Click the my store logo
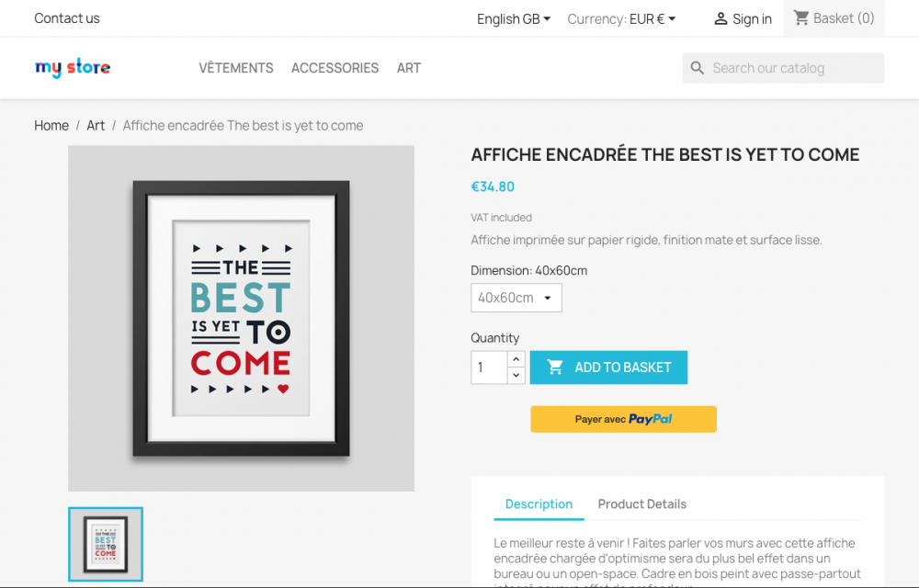 coord(73,67)
